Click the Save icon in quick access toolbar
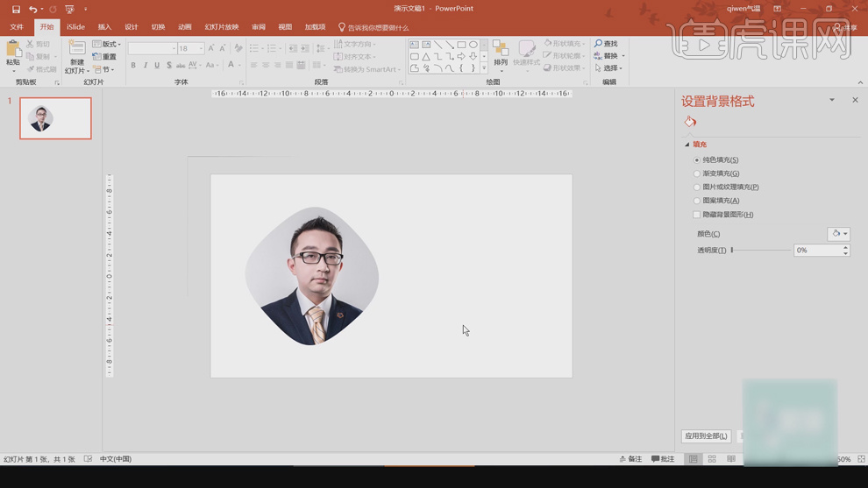 pyautogui.click(x=16, y=9)
